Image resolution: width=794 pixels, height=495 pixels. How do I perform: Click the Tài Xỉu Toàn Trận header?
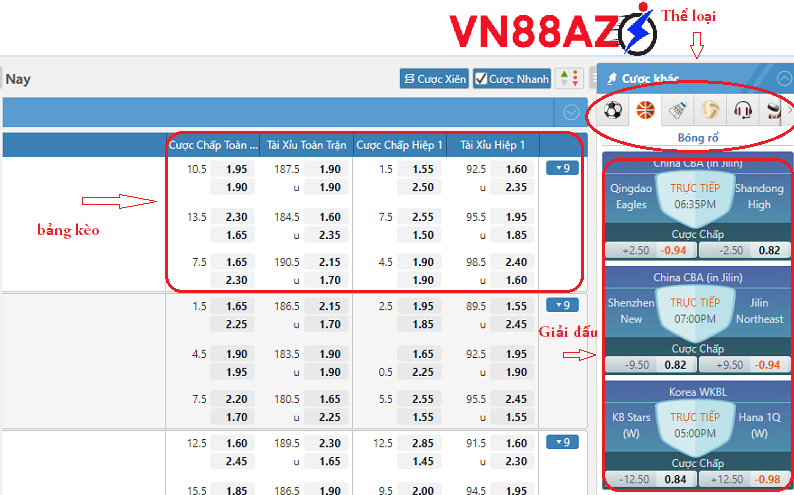coord(306,145)
